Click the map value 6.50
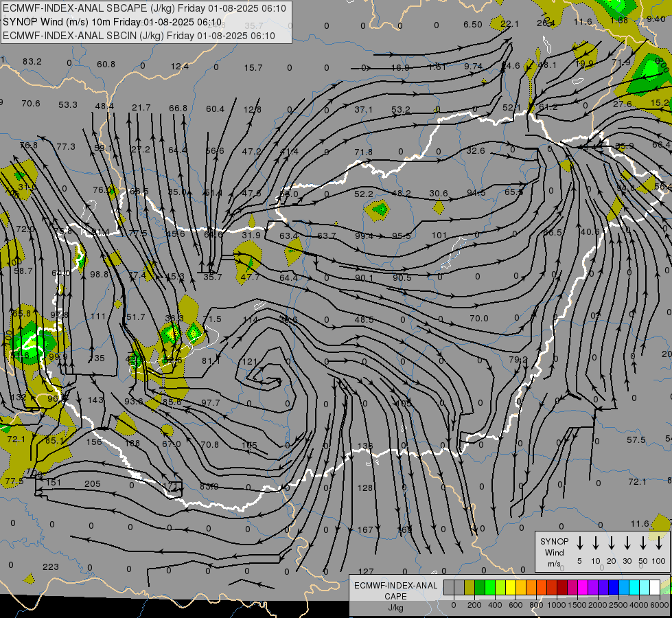 point(473,25)
